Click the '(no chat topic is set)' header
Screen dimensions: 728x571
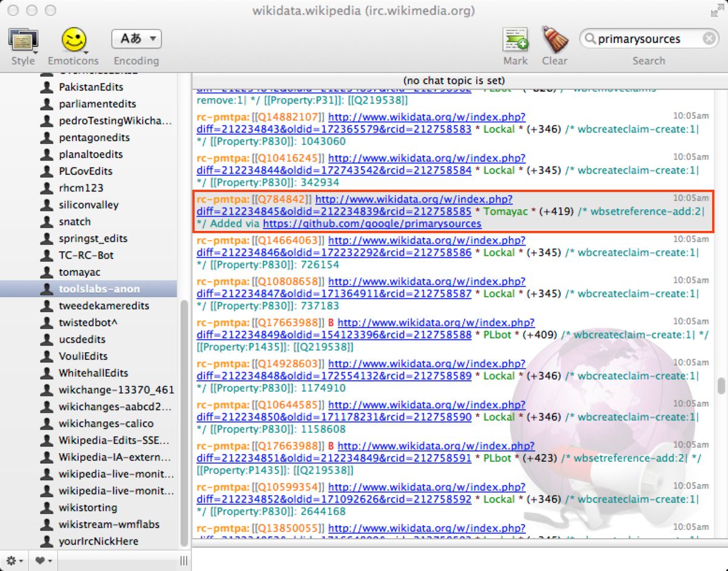[x=454, y=80]
